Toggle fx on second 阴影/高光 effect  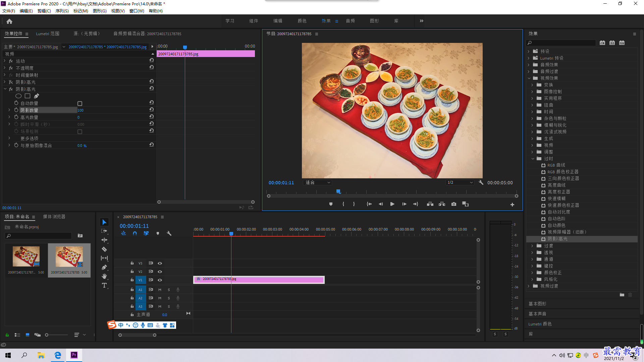point(11,89)
